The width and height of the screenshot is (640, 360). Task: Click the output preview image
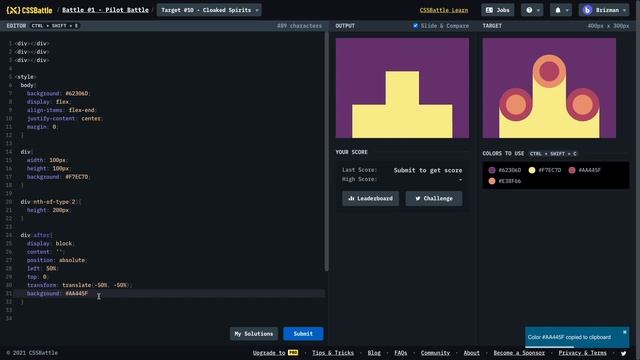coord(402,88)
